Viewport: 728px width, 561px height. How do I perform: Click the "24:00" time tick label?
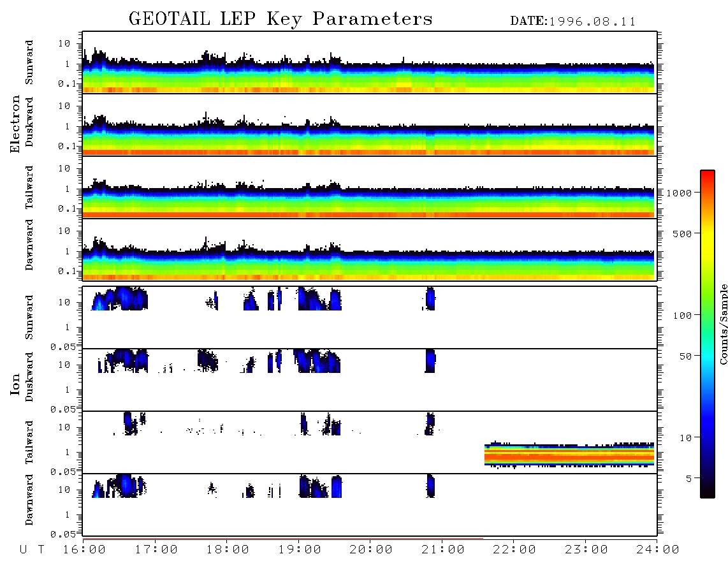pos(658,550)
